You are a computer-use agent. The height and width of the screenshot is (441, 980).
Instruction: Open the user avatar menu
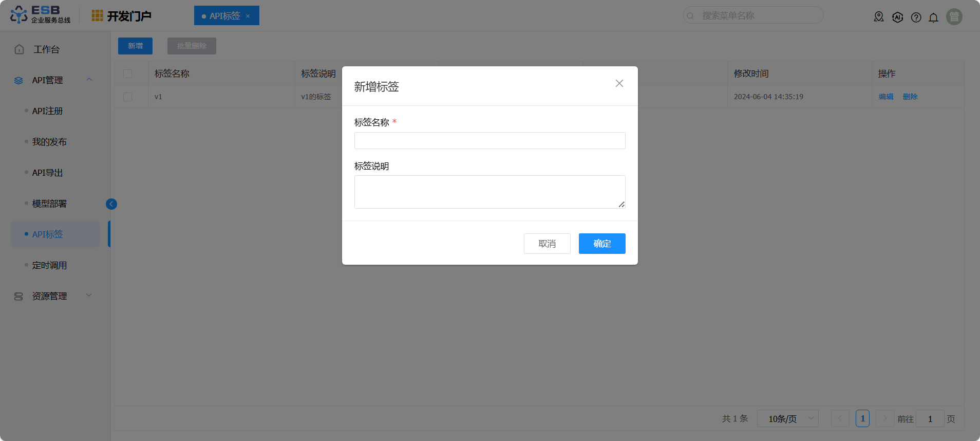pyautogui.click(x=954, y=17)
